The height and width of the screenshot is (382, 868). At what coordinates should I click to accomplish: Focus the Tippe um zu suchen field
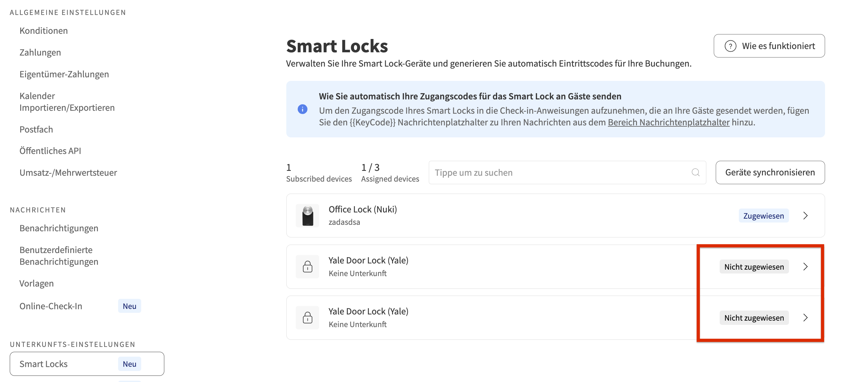point(559,172)
